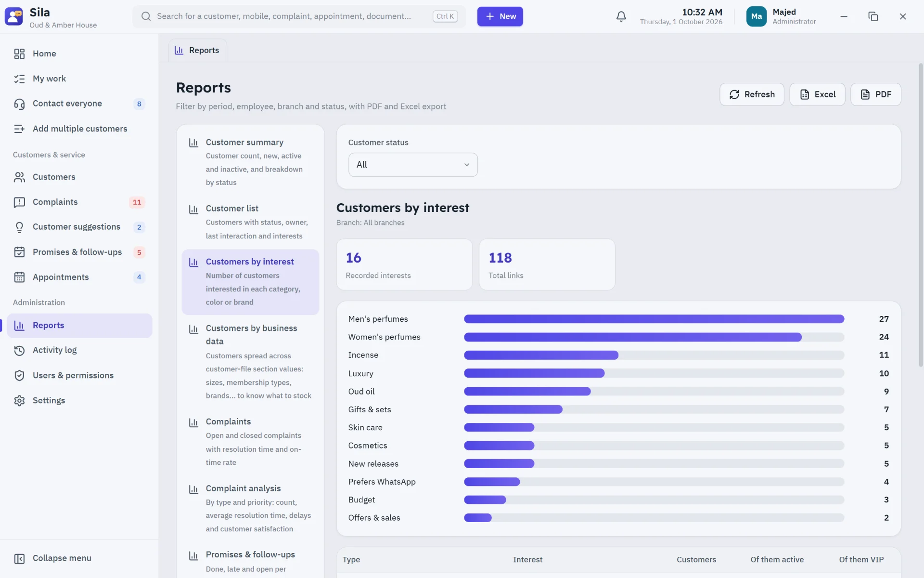Click Incense progress bar
Image resolution: width=924 pixels, height=578 pixels.
(654, 355)
